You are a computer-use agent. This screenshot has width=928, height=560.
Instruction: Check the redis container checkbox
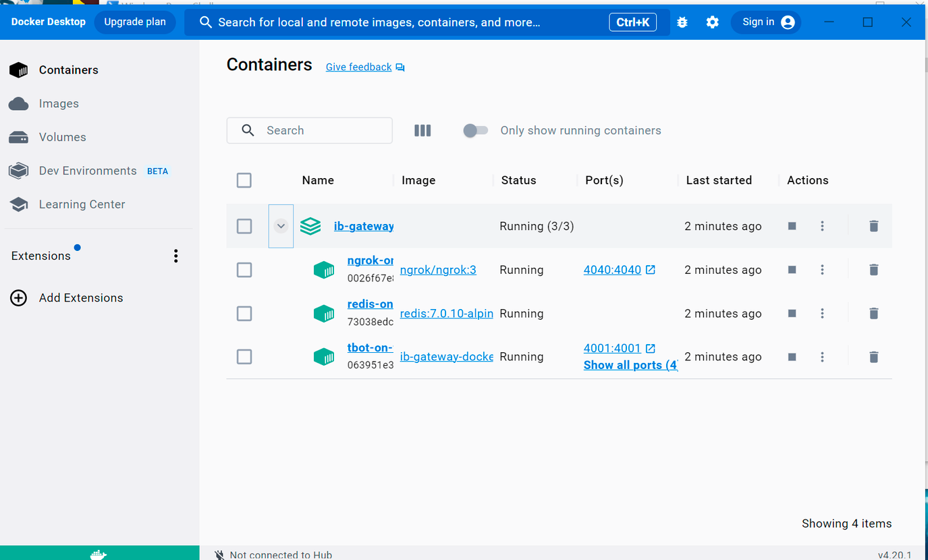(x=244, y=313)
